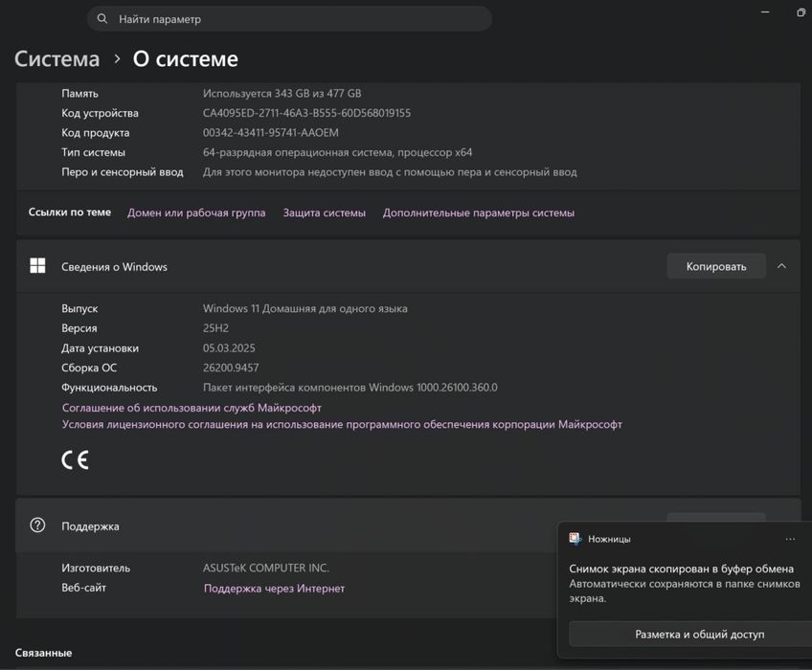This screenshot has width=812, height=670.
Task: Select the product ID 00342-43411-95741-AAOEM
Action: tap(270, 133)
